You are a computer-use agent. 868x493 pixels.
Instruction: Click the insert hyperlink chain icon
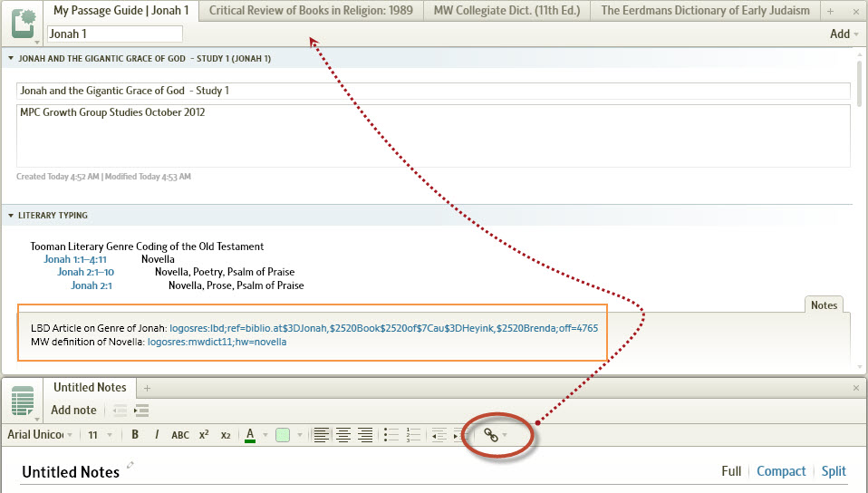coord(490,435)
